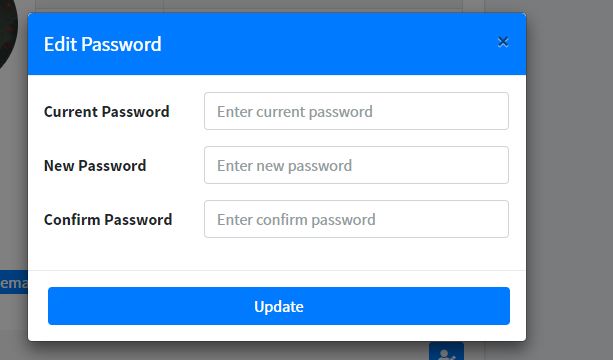The image size is (613, 360).
Task: Submit the form with the Update button
Action: tap(279, 306)
